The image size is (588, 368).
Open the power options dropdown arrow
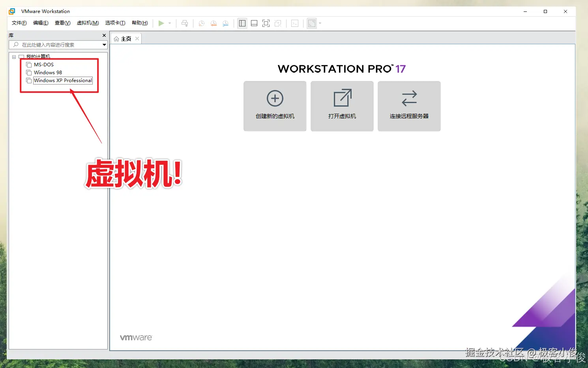click(x=170, y=23)
